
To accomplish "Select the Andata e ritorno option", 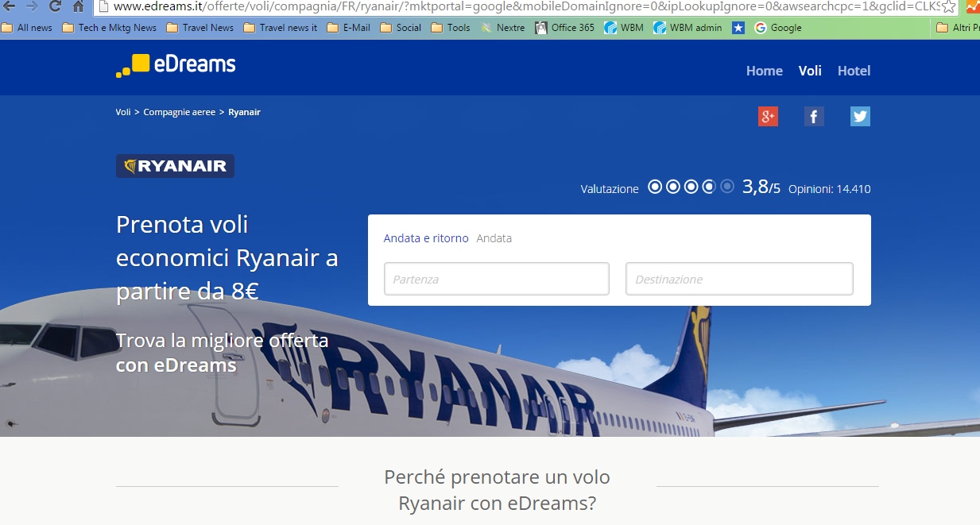I will click(x=426, y=238).
